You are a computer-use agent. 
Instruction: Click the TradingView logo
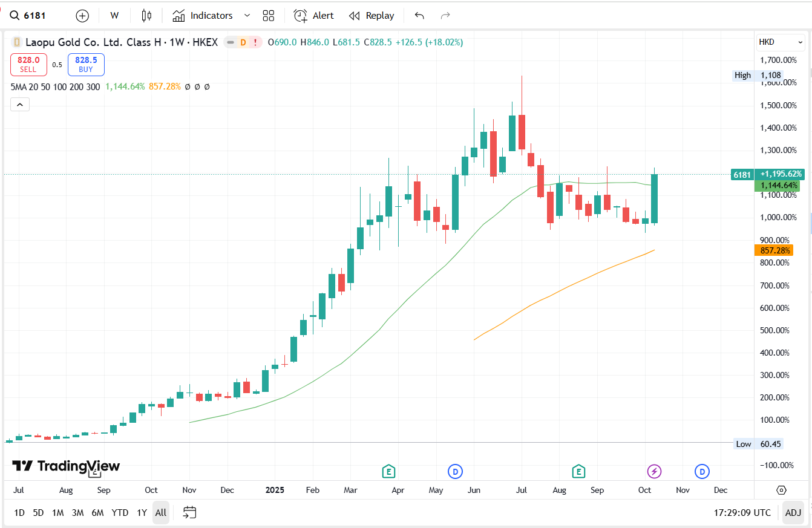(66, 466)
